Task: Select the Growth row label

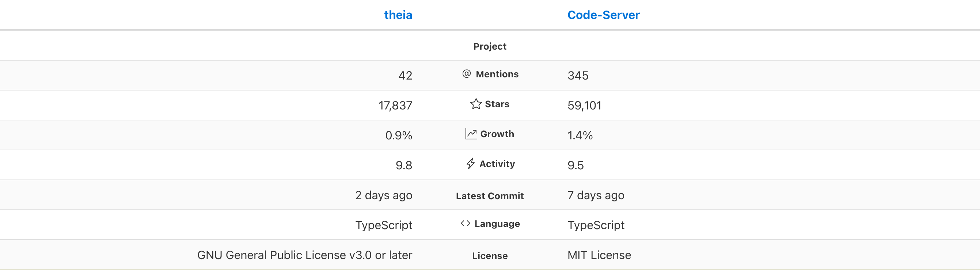Action: coord(497,134)
